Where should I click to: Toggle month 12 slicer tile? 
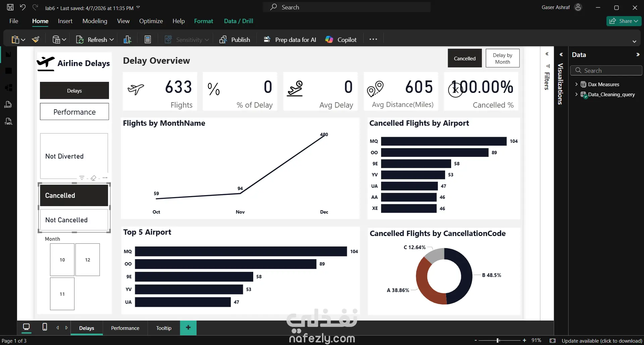(88, 260)
